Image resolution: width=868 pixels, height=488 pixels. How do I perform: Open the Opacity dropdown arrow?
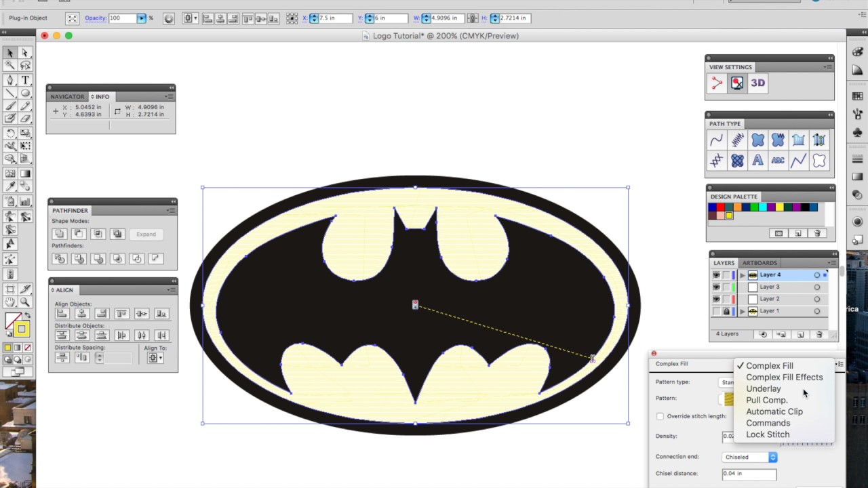(142, 18)
